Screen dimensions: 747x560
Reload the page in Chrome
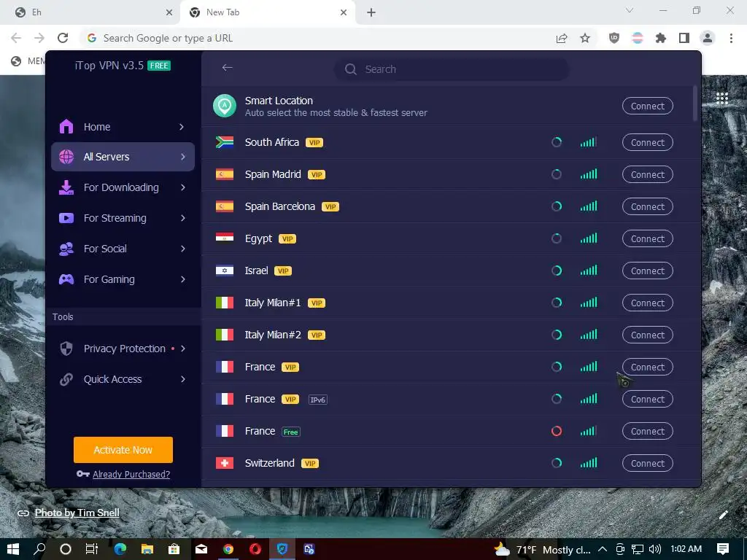click(x=63, y=38)
